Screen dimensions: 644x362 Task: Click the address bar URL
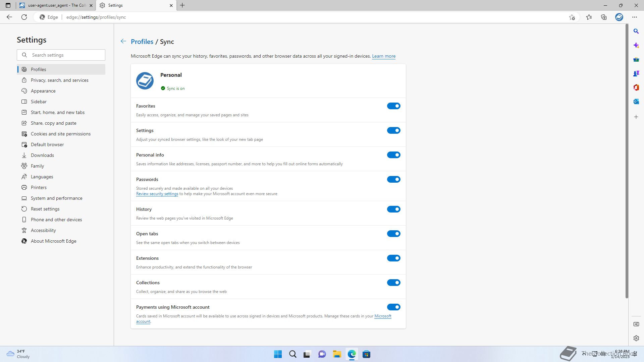96,17
